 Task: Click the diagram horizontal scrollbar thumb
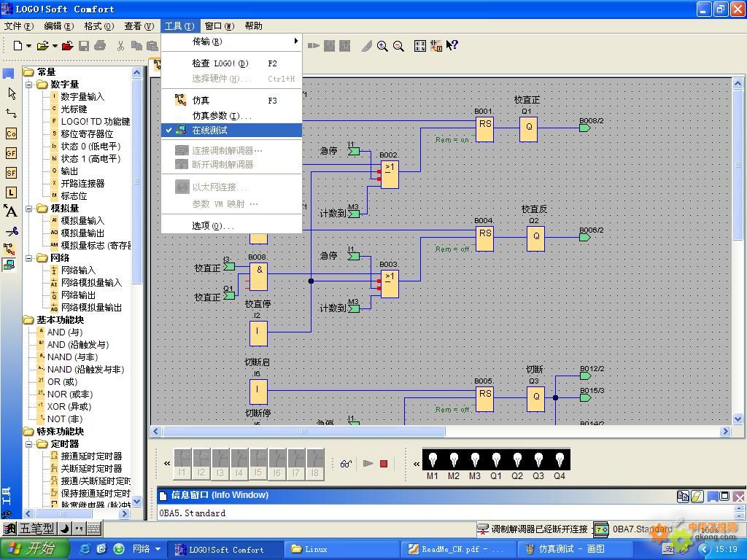click(304, 432)
